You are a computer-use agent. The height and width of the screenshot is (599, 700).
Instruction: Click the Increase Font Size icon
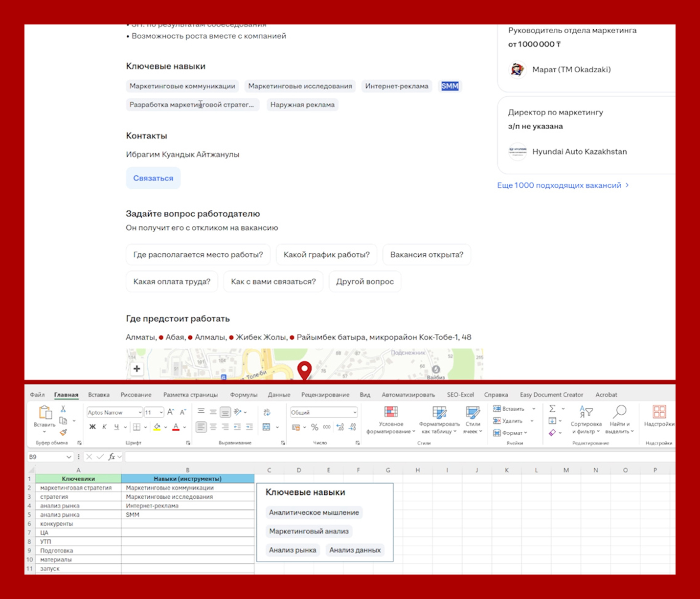171,412
